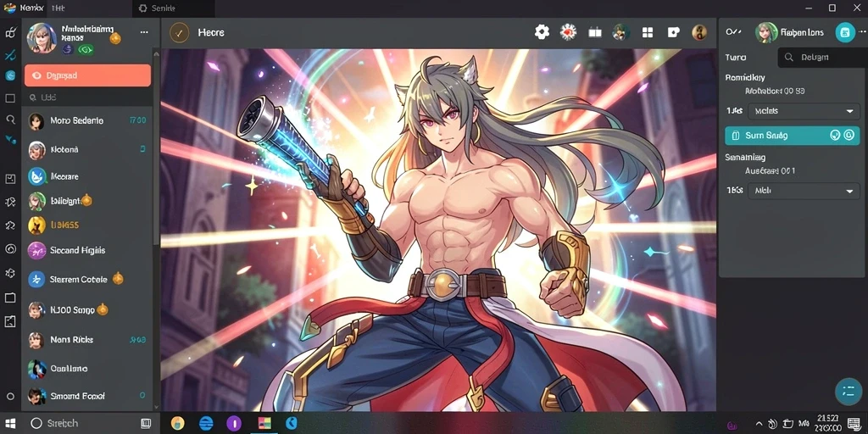Click the teal Sum Snag button

coord(793,135)
